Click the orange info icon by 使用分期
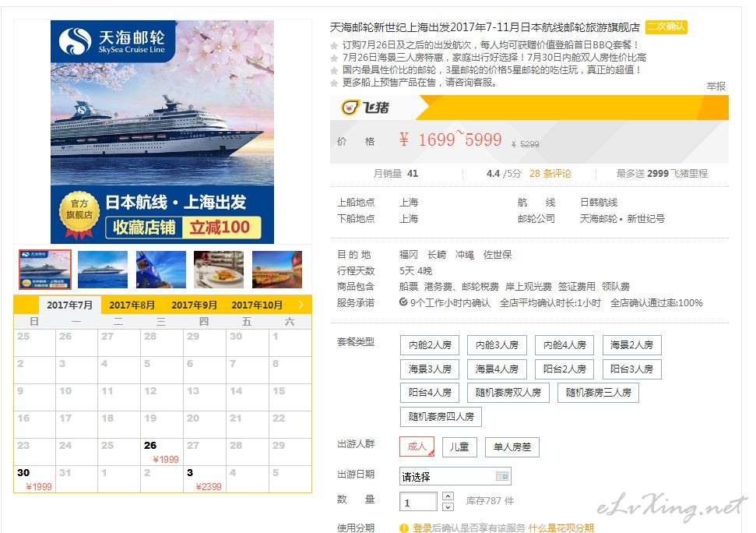Screen dimensions: 756x533 [x=404, y=528]
